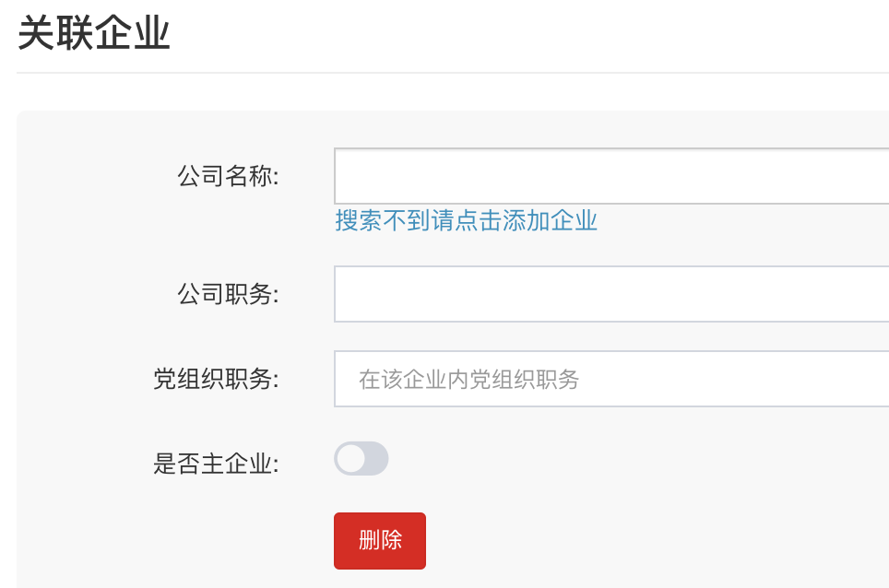The width and height of the screenshot is (889, 588).
Task: Click the 在该企业内党组织职务 placeholder text
Action: click(468, 379)
